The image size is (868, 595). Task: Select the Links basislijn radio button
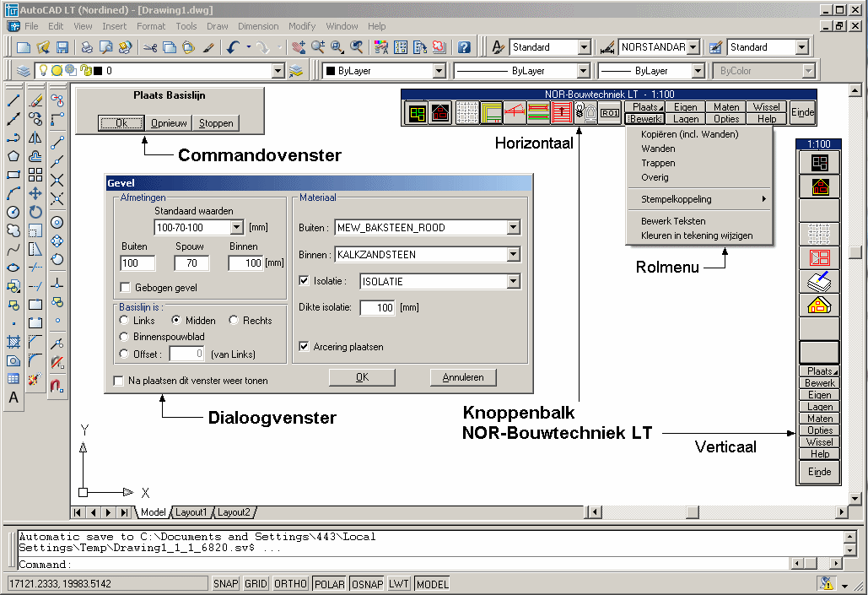point(125,320)
